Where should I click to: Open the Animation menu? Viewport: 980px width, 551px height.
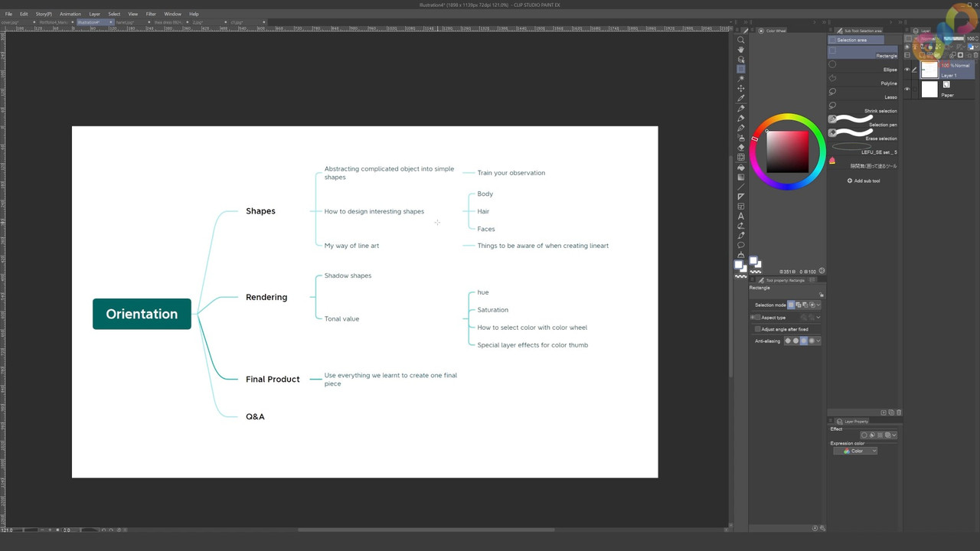click(x=70, y=14)
